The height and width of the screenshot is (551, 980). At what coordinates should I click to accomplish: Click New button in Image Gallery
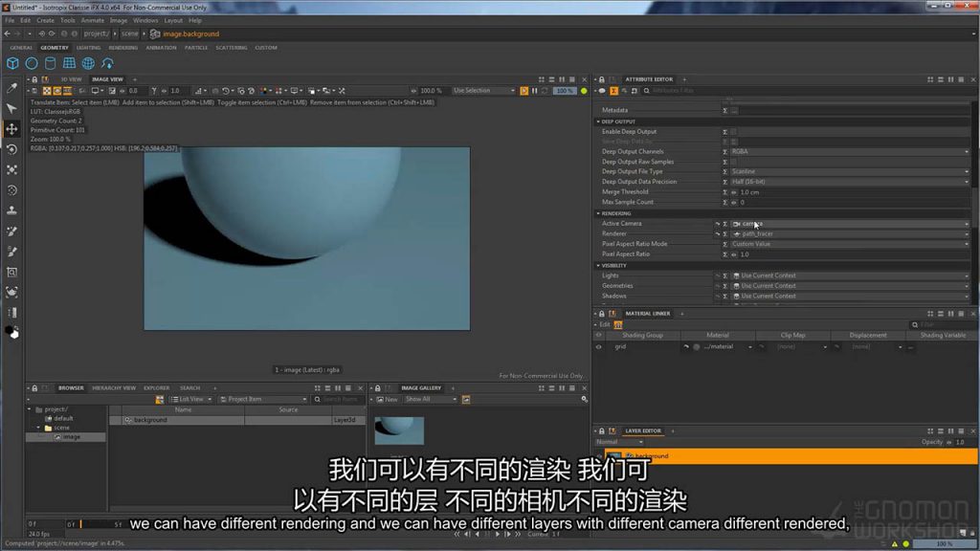[389, 399]
